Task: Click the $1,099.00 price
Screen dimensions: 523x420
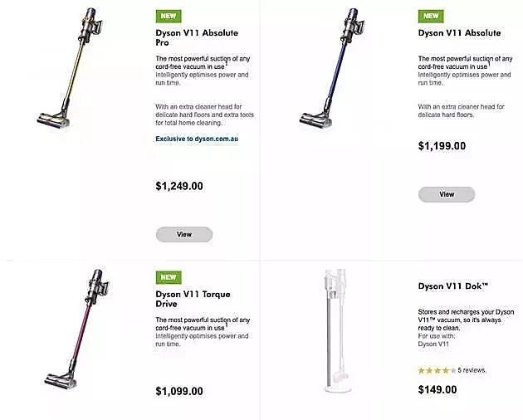Action: pos(179,391)
